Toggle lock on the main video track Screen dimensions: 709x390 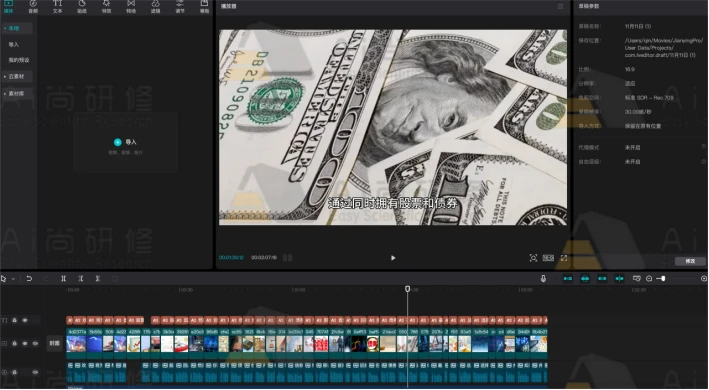coord(14,343)
